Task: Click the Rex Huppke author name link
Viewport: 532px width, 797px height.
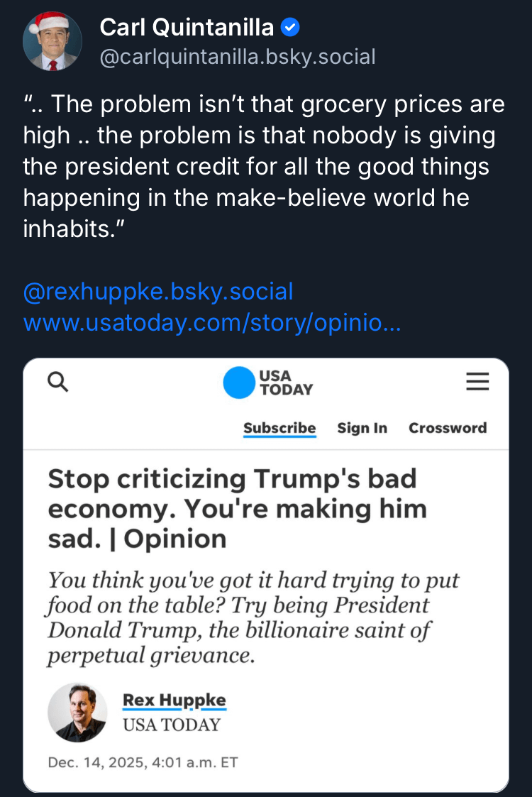Action: point(174,700)
